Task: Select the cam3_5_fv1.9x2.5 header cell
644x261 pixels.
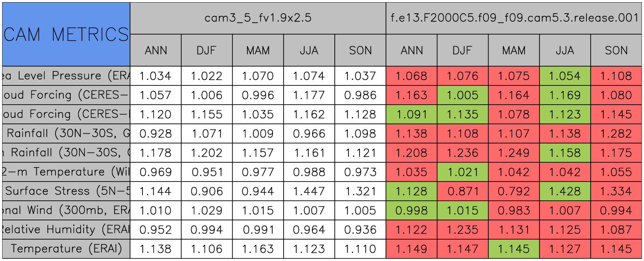Action: coord(258,18)
